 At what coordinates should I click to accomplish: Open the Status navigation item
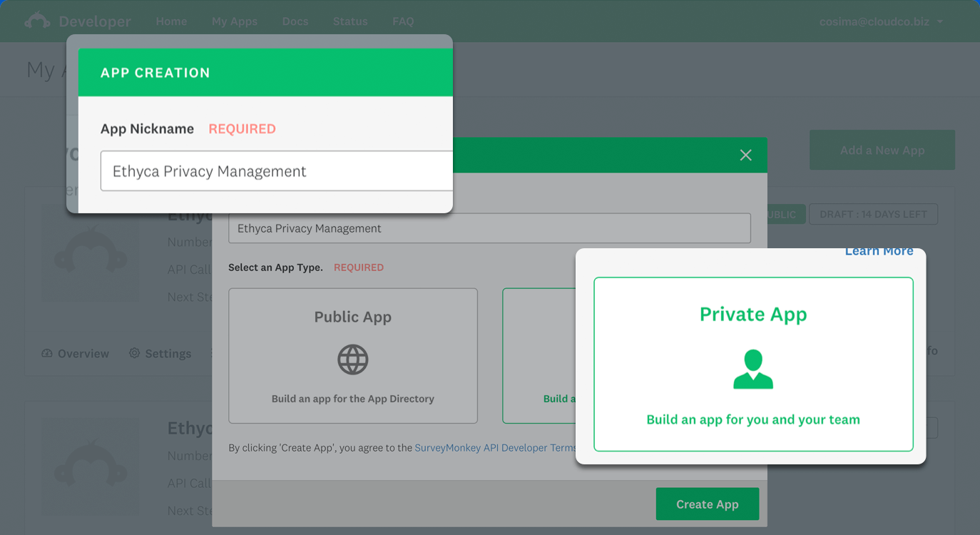pos(350,21)
